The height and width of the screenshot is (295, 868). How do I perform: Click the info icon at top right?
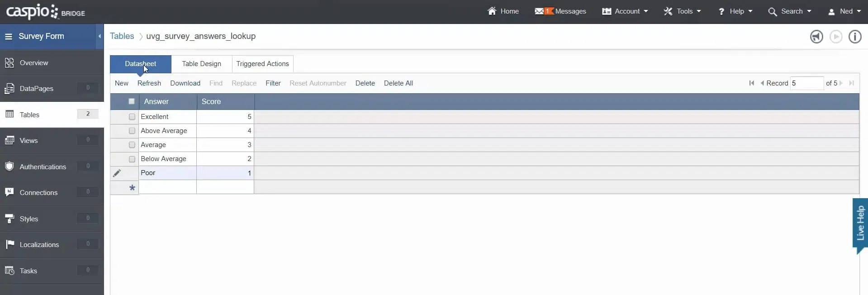(854, 37)
